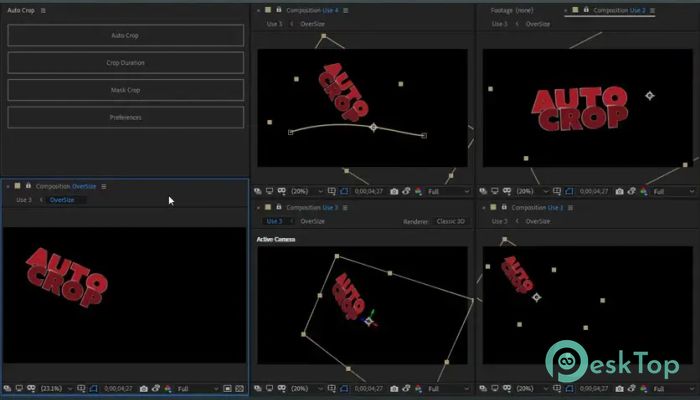Click the Classic 3D renderer button
700x400 pixels.
[x=450, y=221]
